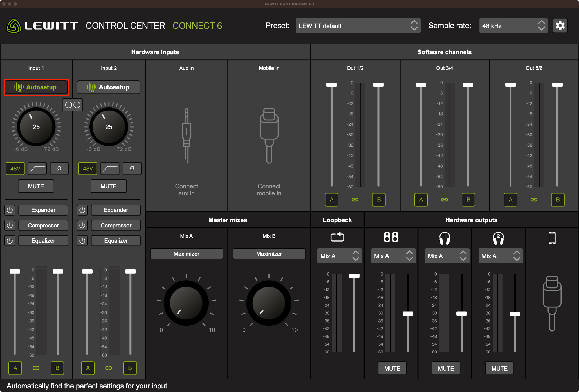Open the Preset dropdown showing LEWITT default

click(358, 26)
